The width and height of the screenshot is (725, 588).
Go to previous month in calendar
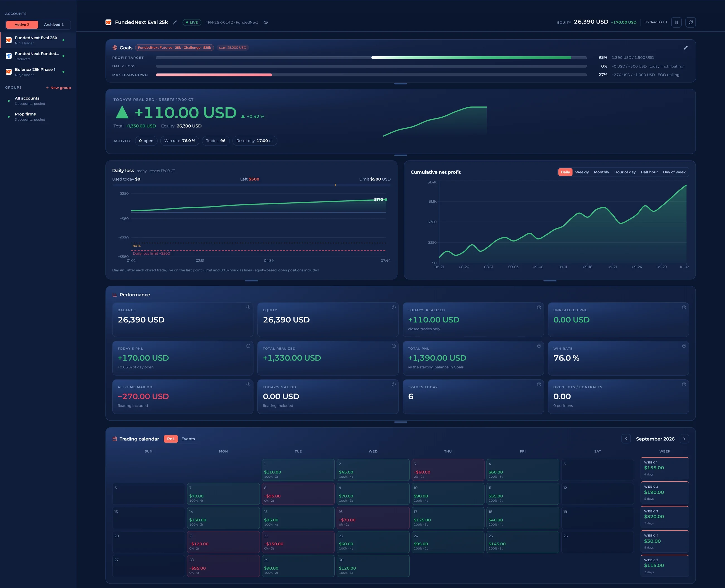click(x=626, y=439)
